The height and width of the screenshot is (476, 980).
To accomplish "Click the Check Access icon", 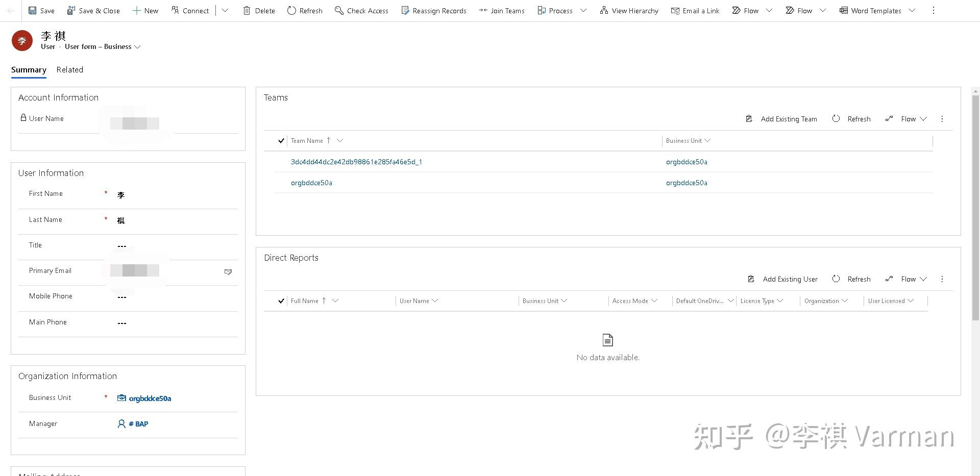I will click(x=339, y=11).
